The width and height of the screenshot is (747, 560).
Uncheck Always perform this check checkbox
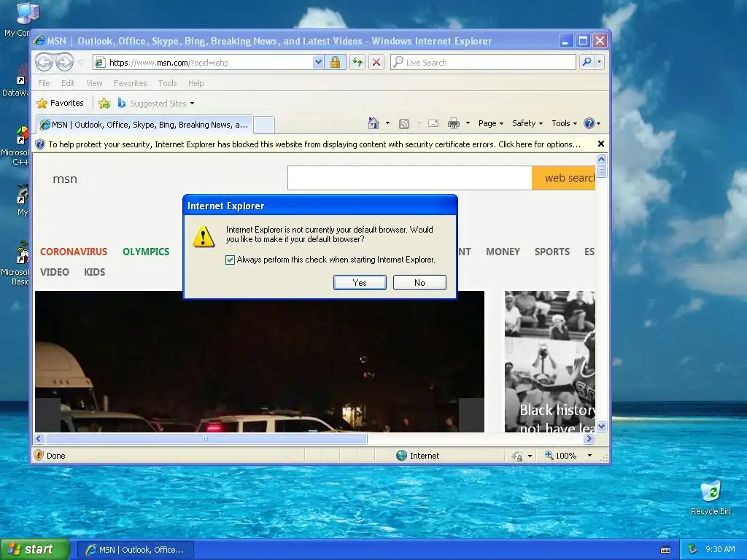click(x=230, y=260)
